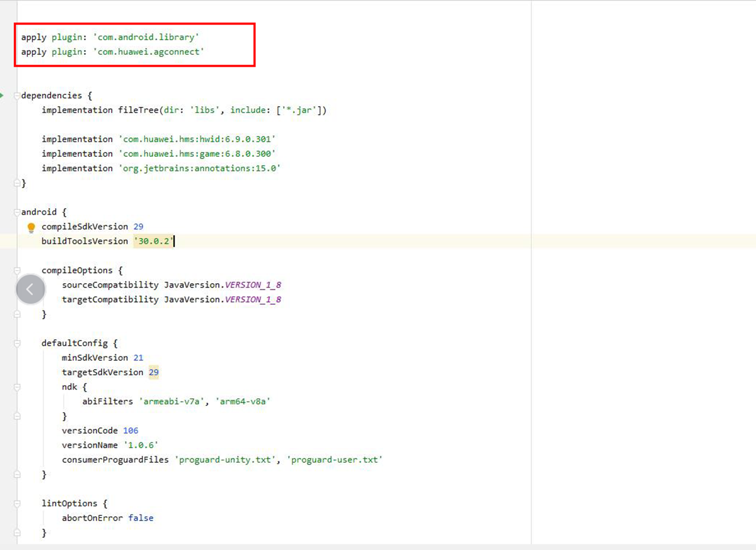This screenshot has height=550, width=756.
Task: Click the highlighted targetSdkVersion value 29
Action: tap(154, 372)
